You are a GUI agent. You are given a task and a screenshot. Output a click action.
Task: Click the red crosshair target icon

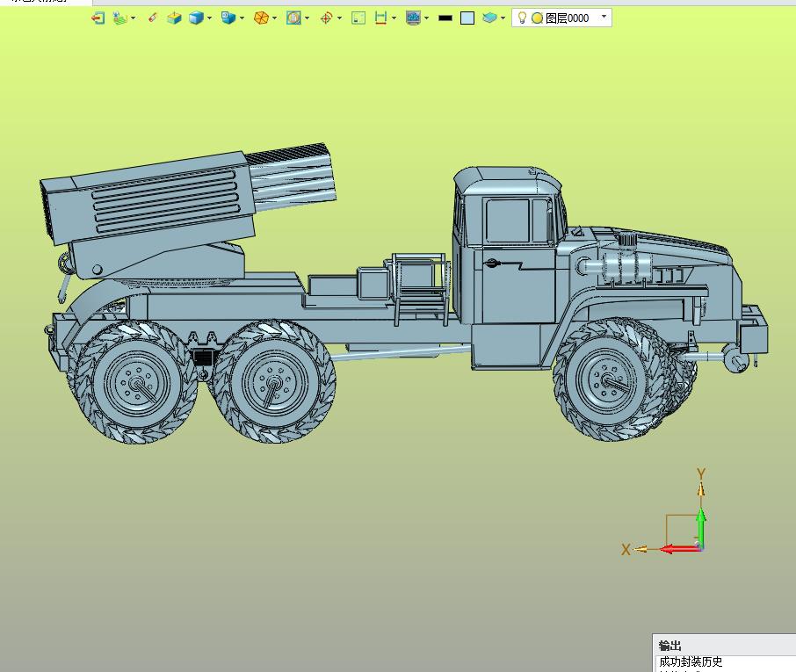326,18
